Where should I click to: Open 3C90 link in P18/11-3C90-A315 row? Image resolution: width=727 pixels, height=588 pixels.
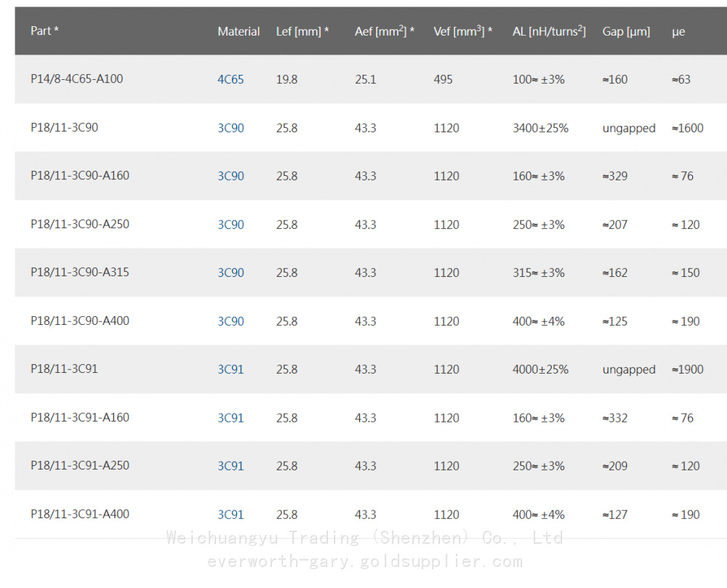point(230,273)
